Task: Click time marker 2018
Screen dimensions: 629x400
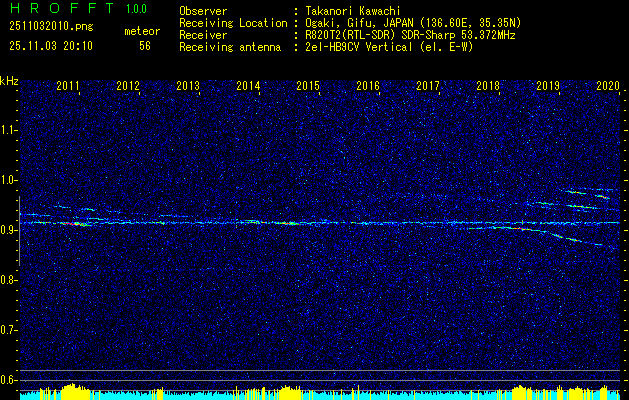Action: [x=488, y=85]
